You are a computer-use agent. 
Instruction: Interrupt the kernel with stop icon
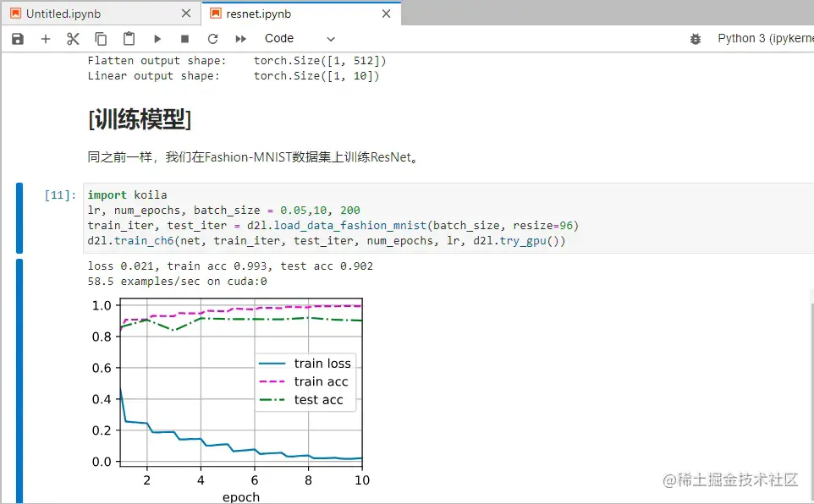[x=184, y=39]
